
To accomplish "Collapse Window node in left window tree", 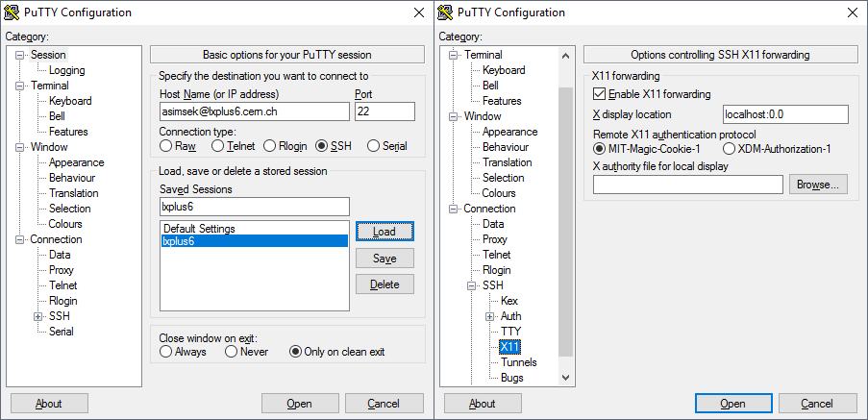I will click(x=20, y=147).
